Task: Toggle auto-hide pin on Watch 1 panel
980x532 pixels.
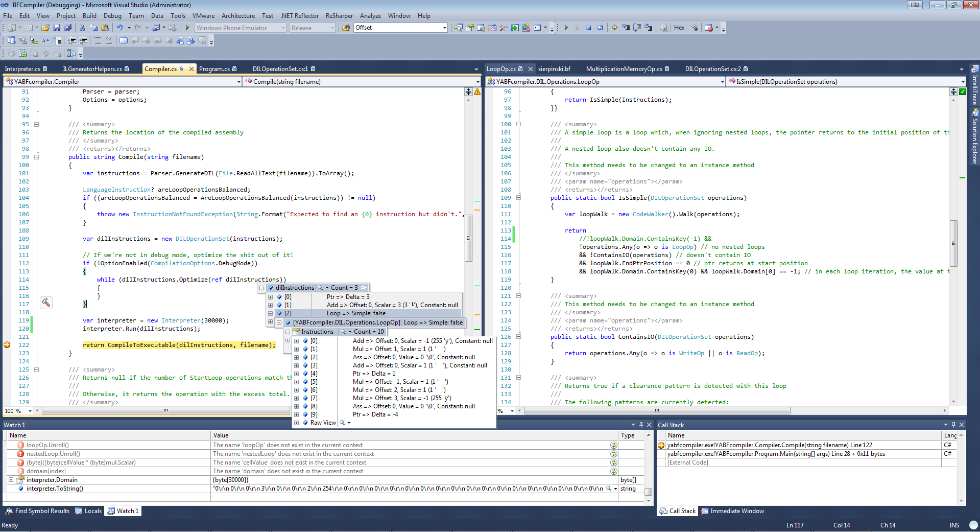Action: point(641,425)
